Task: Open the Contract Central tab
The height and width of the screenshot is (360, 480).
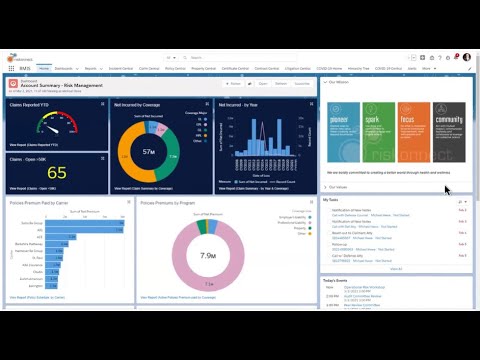Action: pos(267,68)
